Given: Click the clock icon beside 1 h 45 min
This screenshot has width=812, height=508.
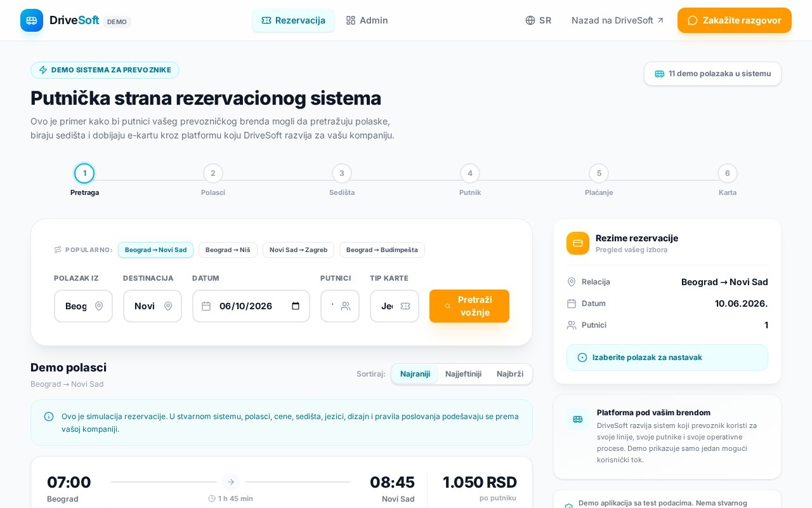Looking at the screenshot, I should [x=212, y=498].
